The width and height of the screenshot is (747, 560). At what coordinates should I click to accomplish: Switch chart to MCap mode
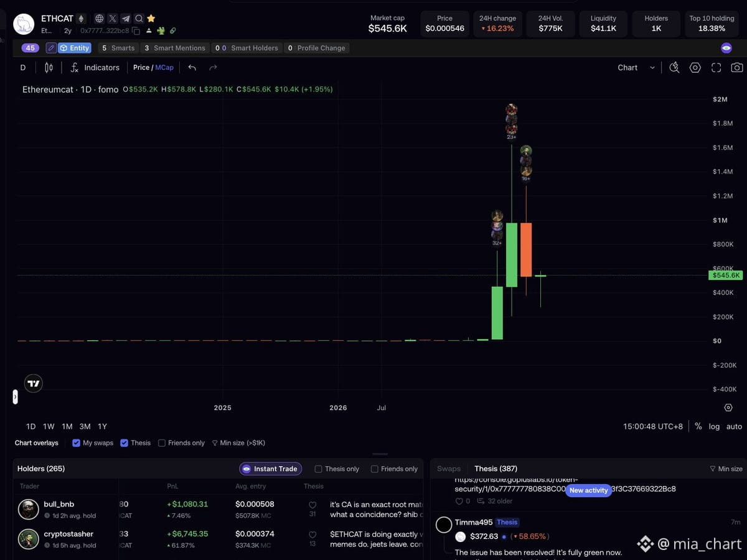point(164,67)
